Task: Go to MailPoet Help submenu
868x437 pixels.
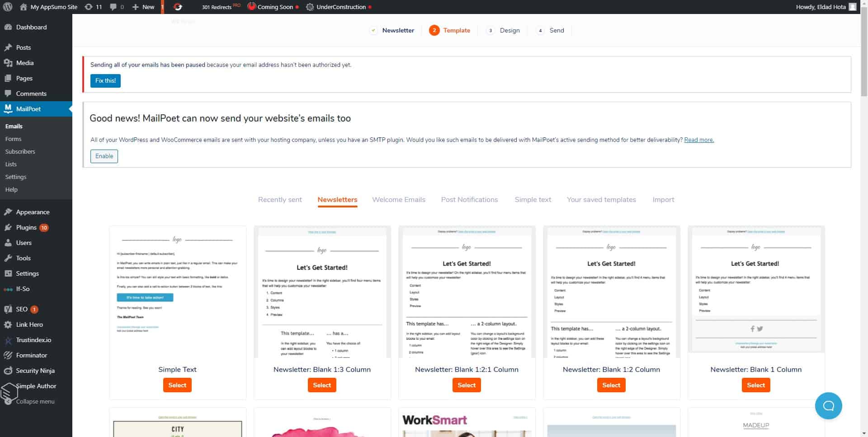Action: pos(11,189)
